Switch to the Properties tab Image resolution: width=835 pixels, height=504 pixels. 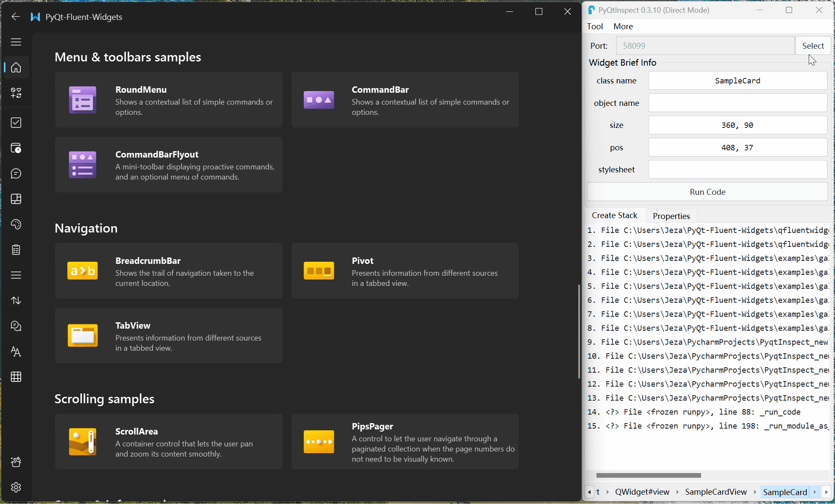click(671, 216)
